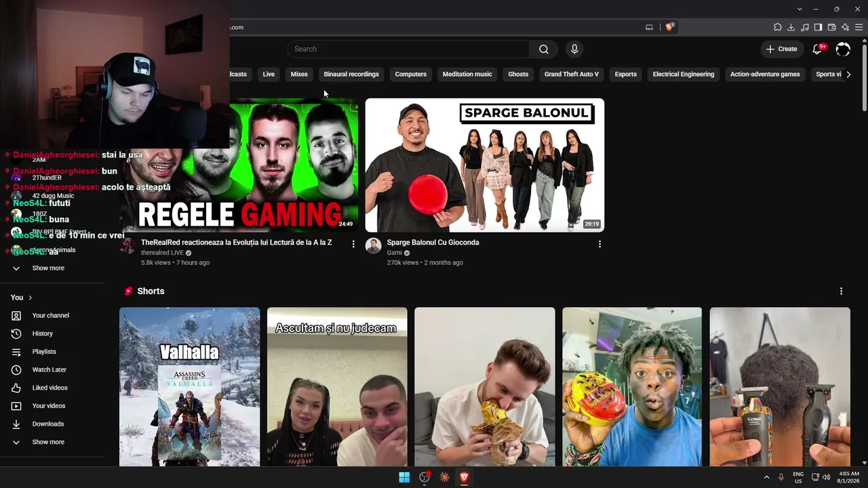868x488 pixels.
Task: Open Brave Shields lion icon in address bar
Action: click(x=669, y=27)
